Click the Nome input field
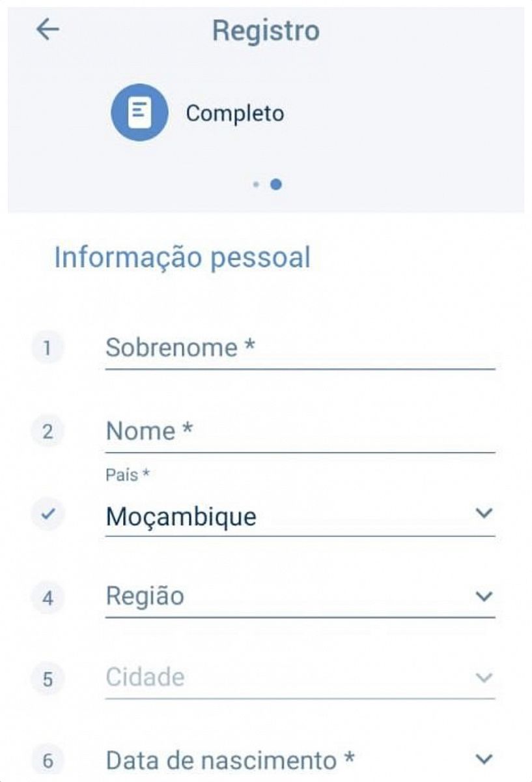Viewport: 532px width, 782px height. 300,431
